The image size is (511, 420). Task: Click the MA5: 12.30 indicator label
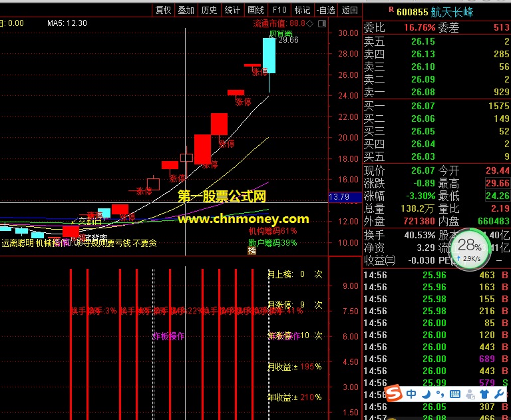[67, 23]
